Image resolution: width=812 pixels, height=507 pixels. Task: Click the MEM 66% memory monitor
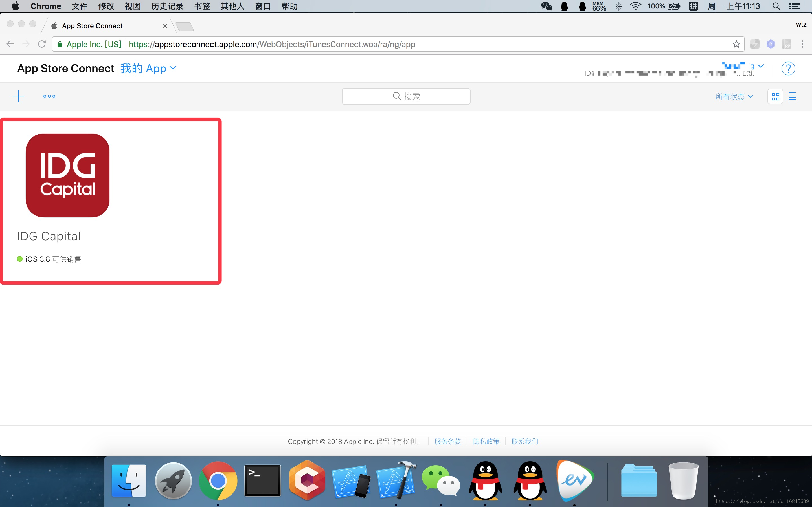(x=599, y=6)
